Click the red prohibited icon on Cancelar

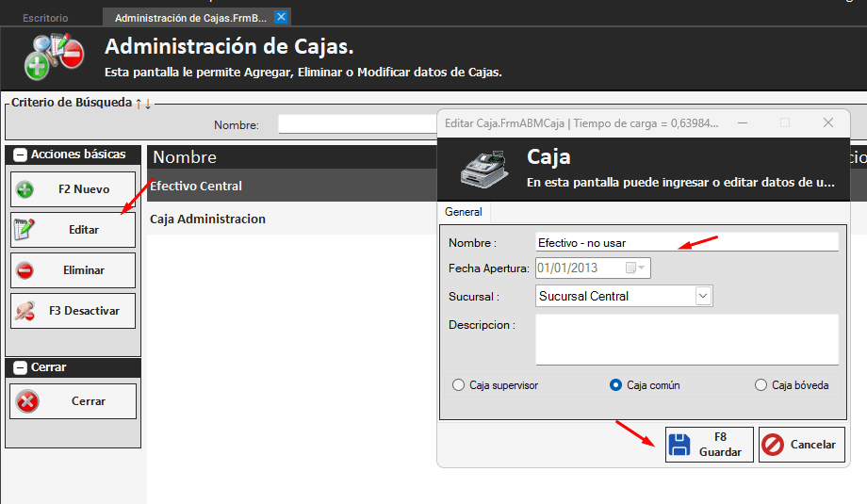tap(773, 445)
